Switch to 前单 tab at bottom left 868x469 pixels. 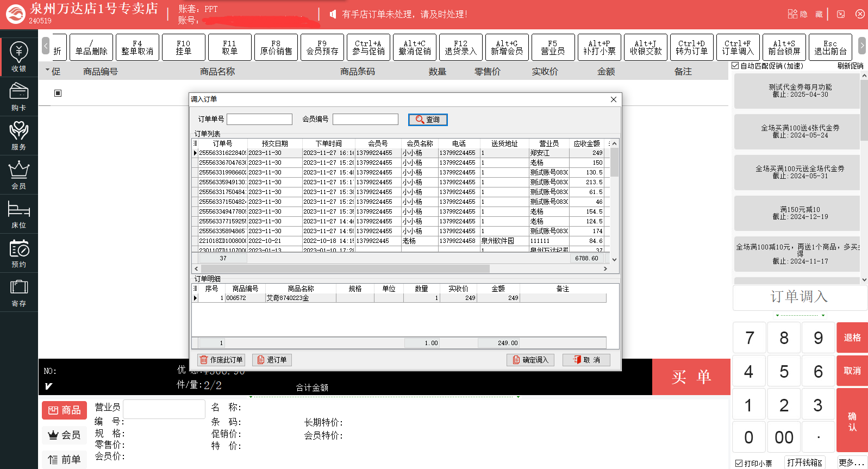pos(64,460)
